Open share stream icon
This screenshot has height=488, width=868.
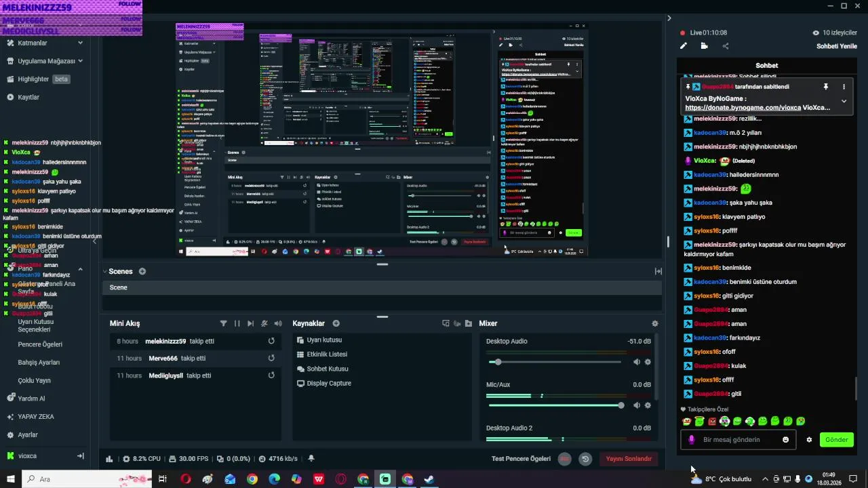[x=726, y=46]
